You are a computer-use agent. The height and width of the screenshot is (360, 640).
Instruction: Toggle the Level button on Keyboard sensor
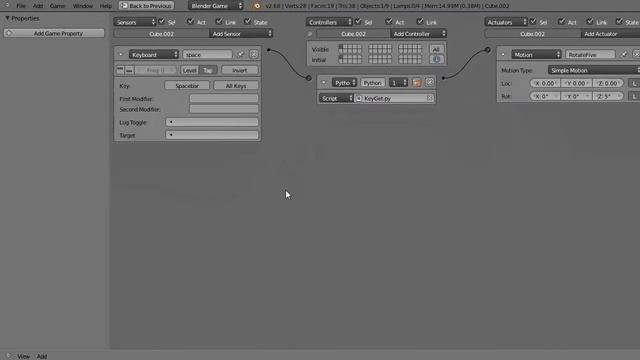[189, 70]
